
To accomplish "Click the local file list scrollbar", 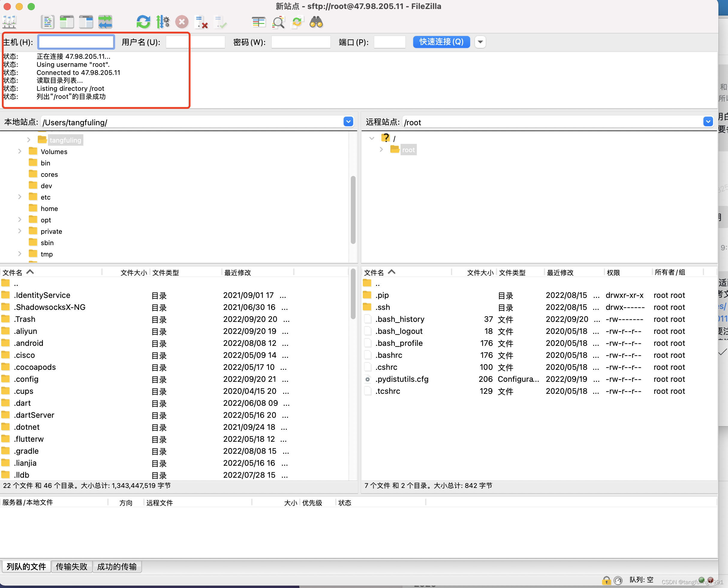I will (353, 294).
